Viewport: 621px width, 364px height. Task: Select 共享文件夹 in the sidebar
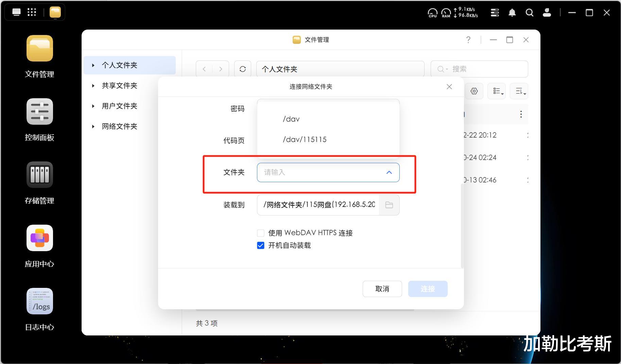[x=120, y=86]
